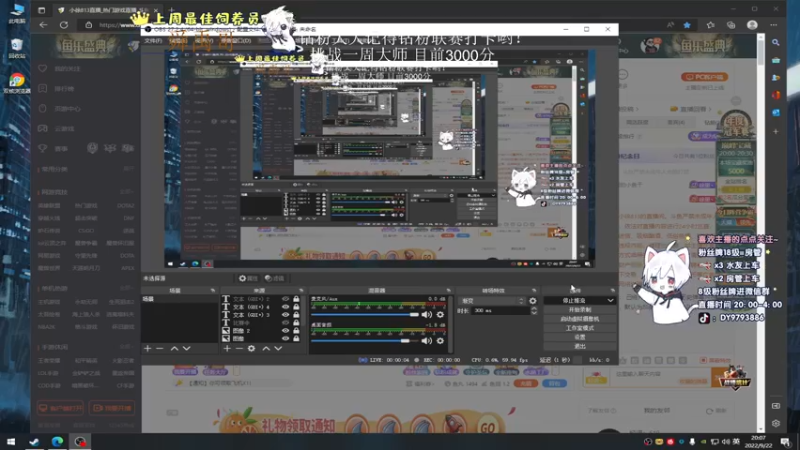The height and width of the screenshot is (450, 800).
Task: Open source properties gear in sources toolbar
Action: point(252,348)
